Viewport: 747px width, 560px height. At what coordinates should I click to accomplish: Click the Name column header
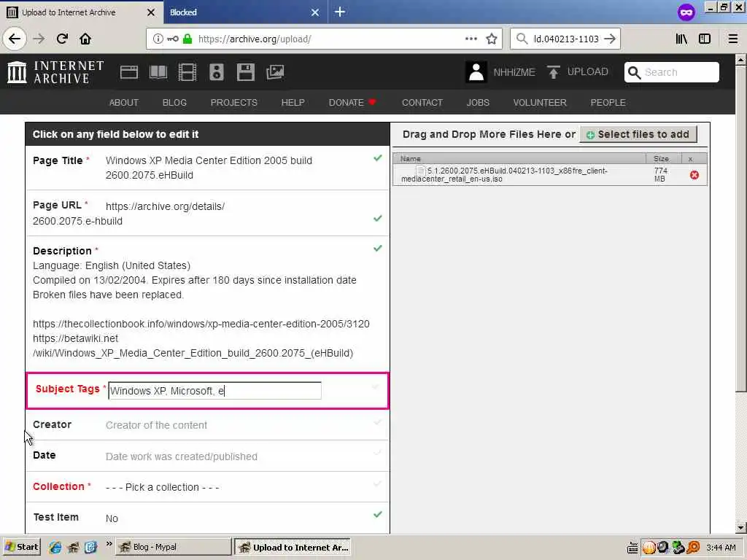(519, 158)
